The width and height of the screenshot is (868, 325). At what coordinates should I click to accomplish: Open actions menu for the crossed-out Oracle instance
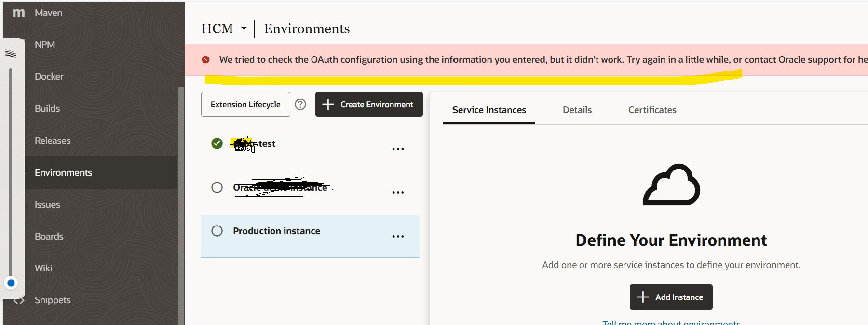click(x=398, y=192)
